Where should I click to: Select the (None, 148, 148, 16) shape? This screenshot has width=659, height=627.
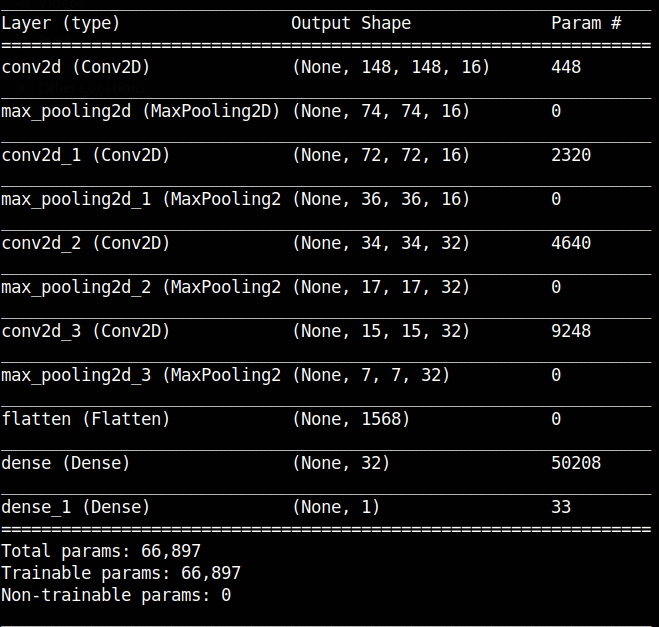coord(391,67)
